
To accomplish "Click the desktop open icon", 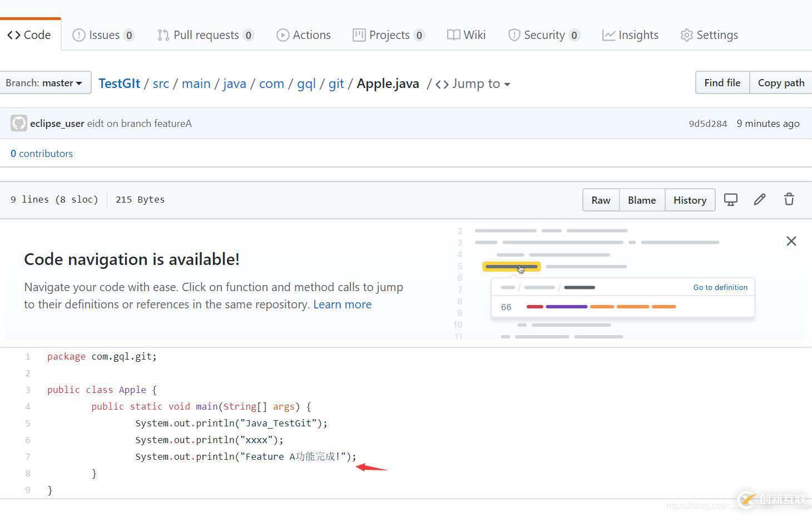I will tap(730, 200).
